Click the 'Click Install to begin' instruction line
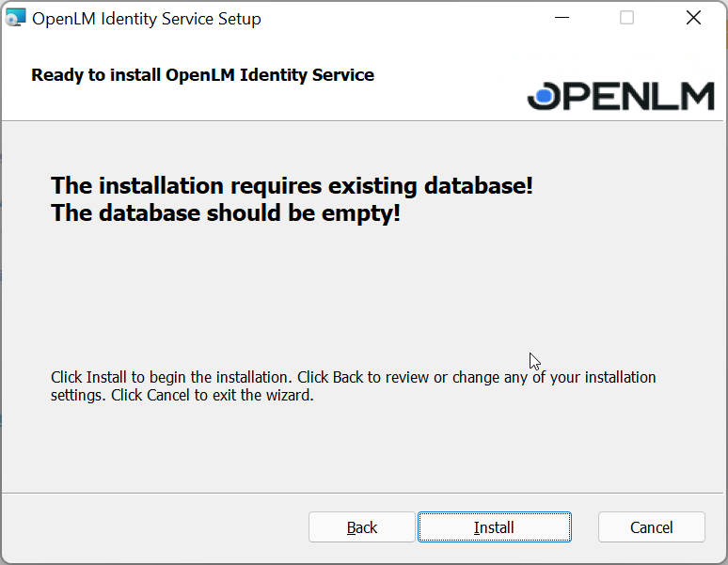 tap(353, 378)
